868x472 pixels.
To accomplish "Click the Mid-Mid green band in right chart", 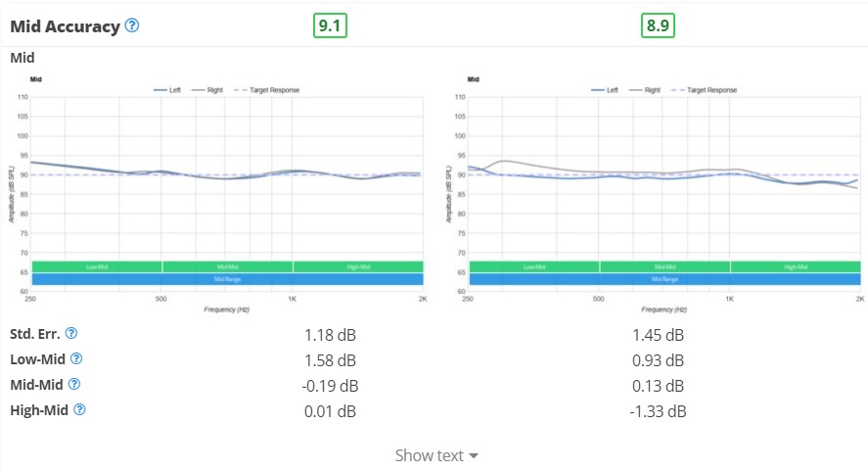I will (x=664, y=267).
